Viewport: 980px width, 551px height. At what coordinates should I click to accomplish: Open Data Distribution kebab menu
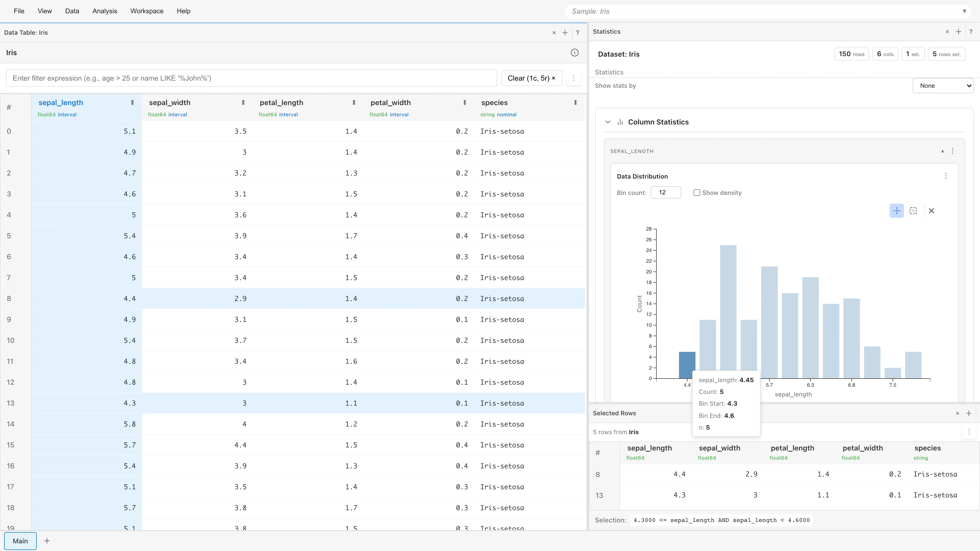[x=946, y=176]
